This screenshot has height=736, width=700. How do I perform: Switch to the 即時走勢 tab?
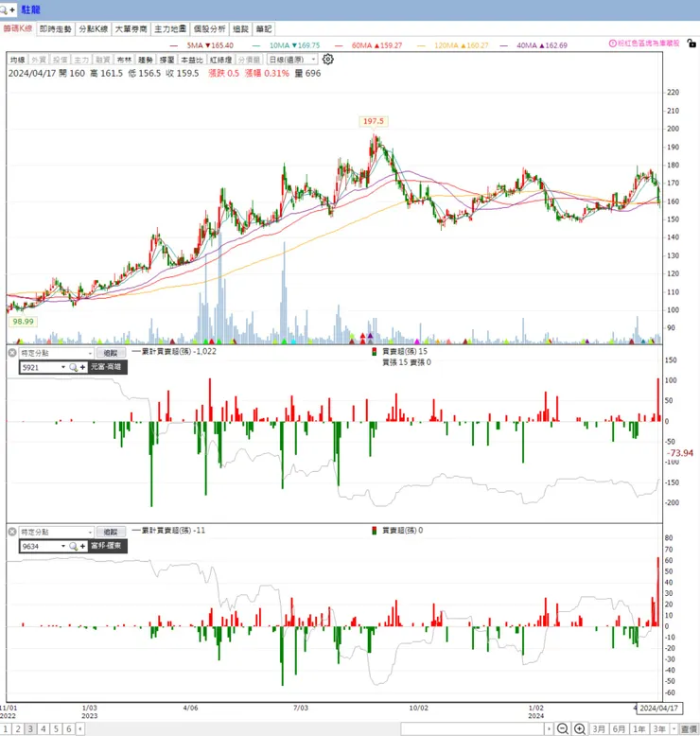(x=56, y=29)
